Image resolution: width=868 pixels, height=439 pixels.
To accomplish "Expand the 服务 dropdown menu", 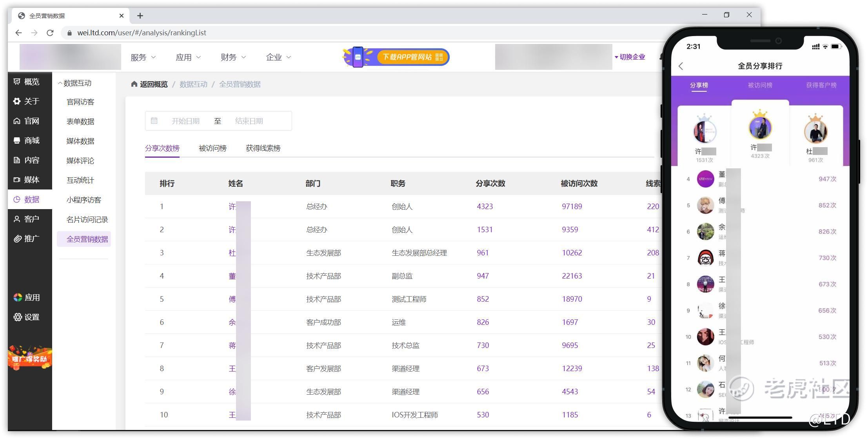I will (x=143, y=57).
